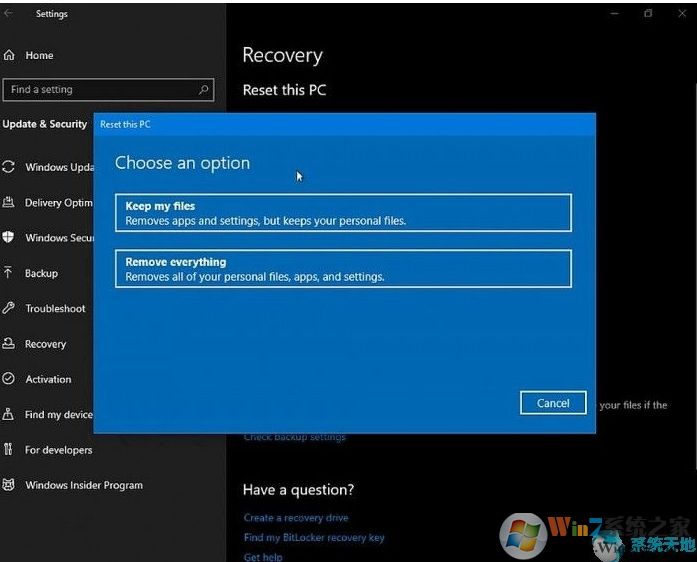This screenshot has width=697, height=562.
Task: Open Create a recovery drive link
Action: point(296,518)
